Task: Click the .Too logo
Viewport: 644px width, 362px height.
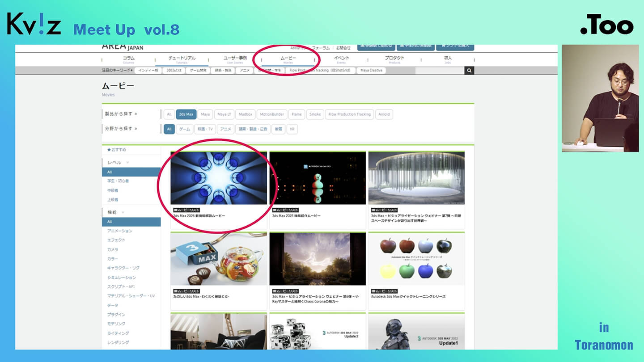Action: point(606,26)
